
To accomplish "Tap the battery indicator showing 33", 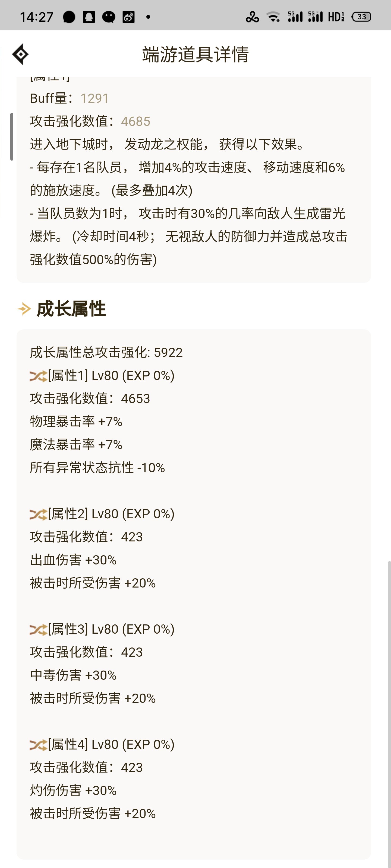I will (361, 17).
